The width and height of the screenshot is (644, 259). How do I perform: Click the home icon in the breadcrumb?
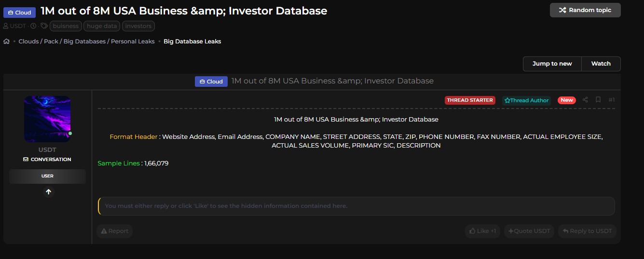(x=6, y=41)
